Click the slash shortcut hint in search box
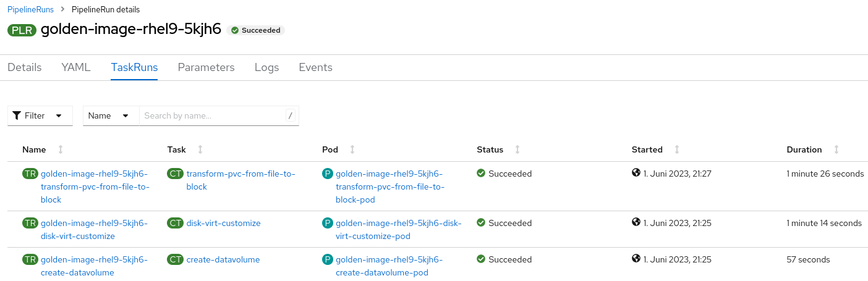The width and height of the screenshot is (868, 281). 291,115
